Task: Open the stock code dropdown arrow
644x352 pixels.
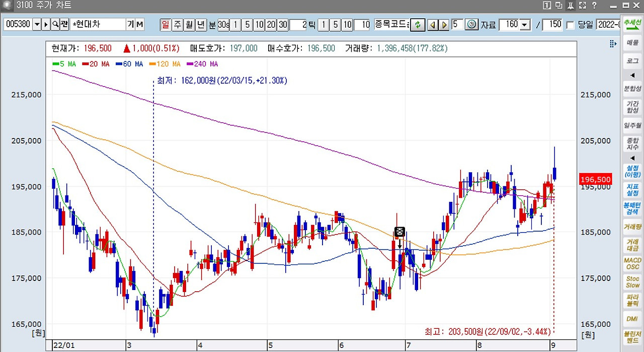Action: pyautogui.click(x=37, y=24)
